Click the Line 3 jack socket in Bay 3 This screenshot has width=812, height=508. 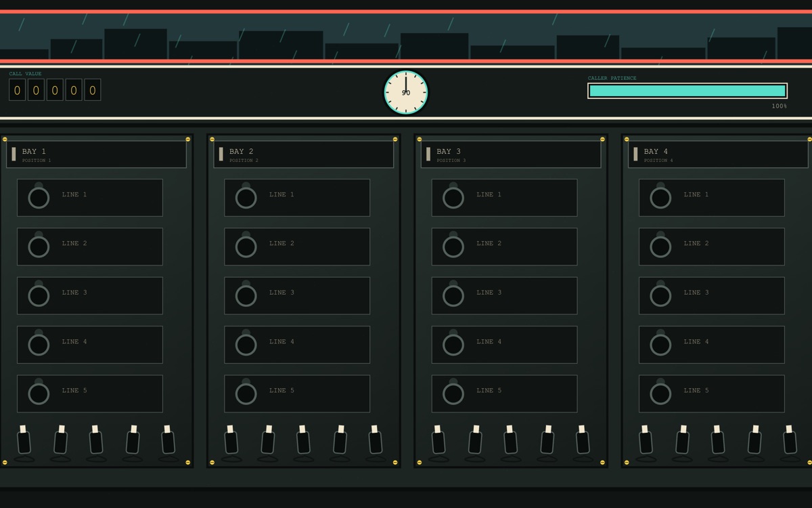point(453,296)
